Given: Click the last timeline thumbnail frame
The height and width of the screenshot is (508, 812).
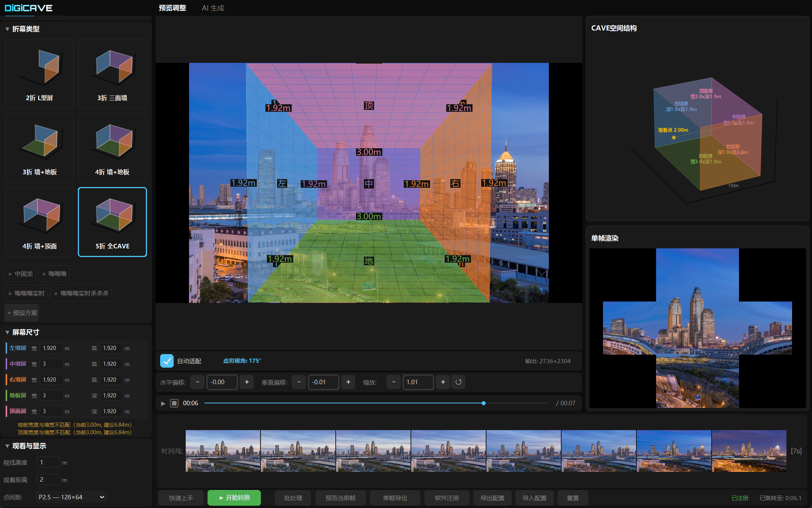Looking at the screenshot, I should pos(749,451).
